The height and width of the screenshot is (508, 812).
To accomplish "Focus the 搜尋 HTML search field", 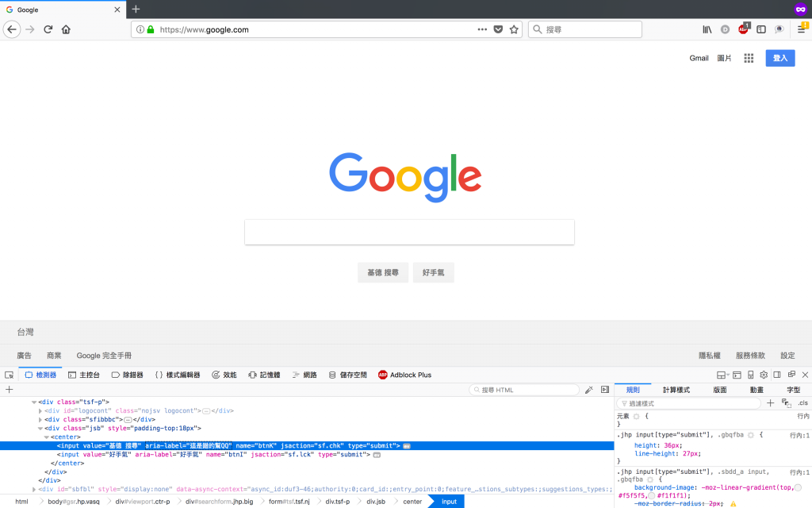I will coord(524,390).
